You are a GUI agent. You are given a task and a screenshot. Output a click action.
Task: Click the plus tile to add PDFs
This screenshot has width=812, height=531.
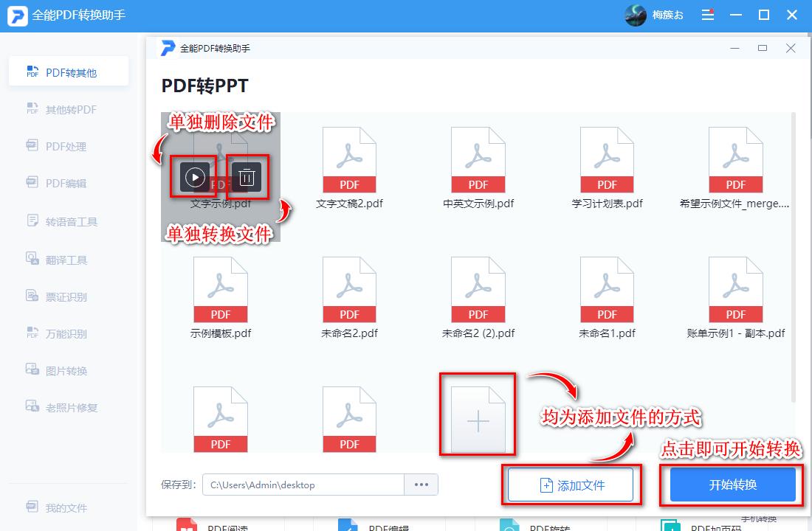[x=478, y=420]
